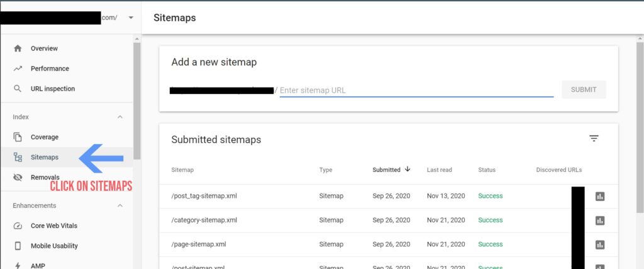Open bar chart for post_tag-sitemap.xml

[599, 197]
